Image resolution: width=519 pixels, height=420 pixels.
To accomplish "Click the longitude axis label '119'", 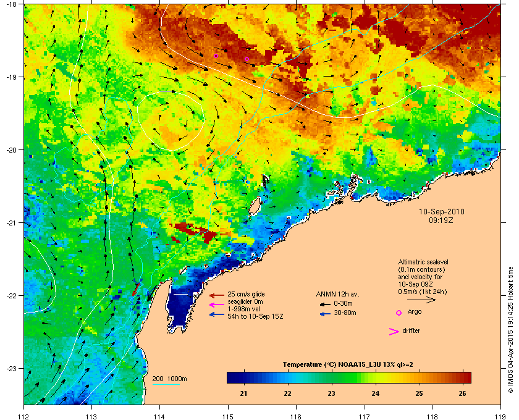I will 500,416.
